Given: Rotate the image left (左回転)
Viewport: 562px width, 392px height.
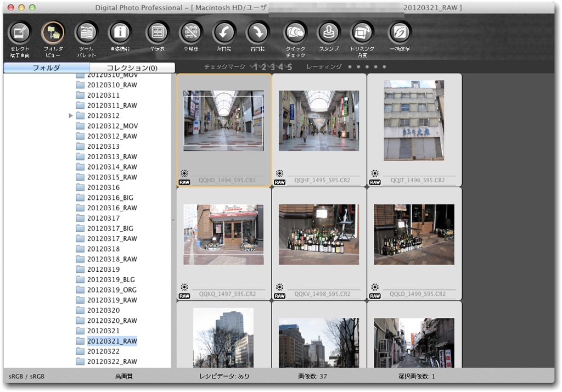Looking at the screenshot, I should 224,33.
